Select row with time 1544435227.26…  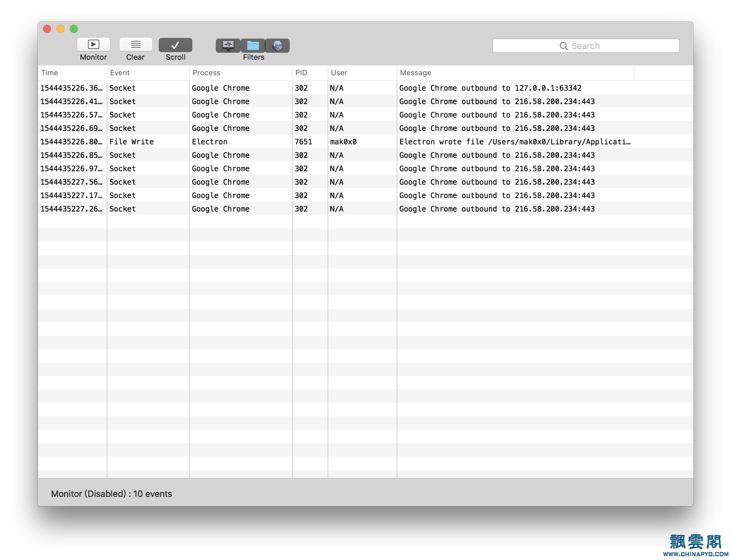click(365, 208)
